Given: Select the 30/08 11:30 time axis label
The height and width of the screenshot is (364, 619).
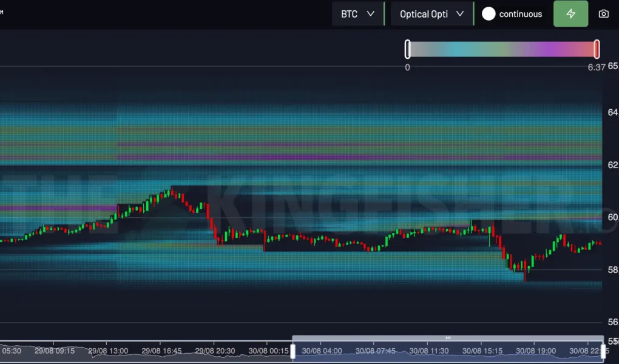Looking at the screenshot, I should [430, 350].
